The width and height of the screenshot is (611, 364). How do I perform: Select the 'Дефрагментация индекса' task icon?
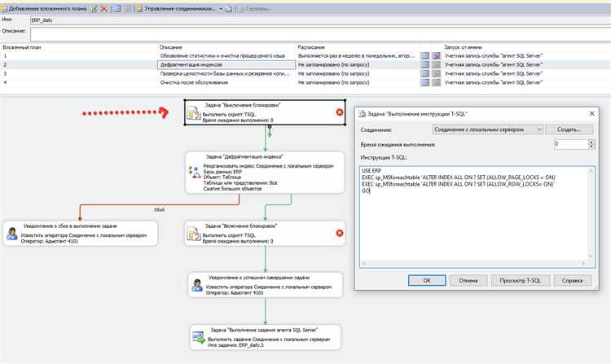[x=193, y=172]
